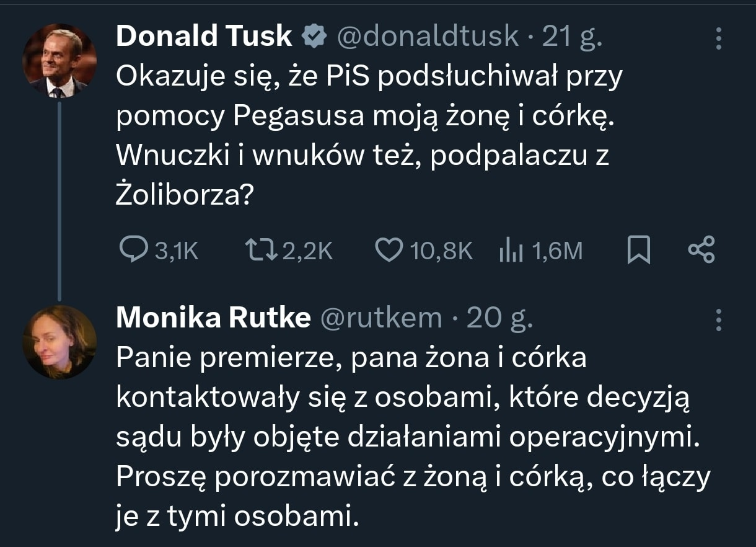The width and height of the screenshot is (756, 547).
Task: Share Donald Tusk's tweet
Action: click(x=701, y=251)
